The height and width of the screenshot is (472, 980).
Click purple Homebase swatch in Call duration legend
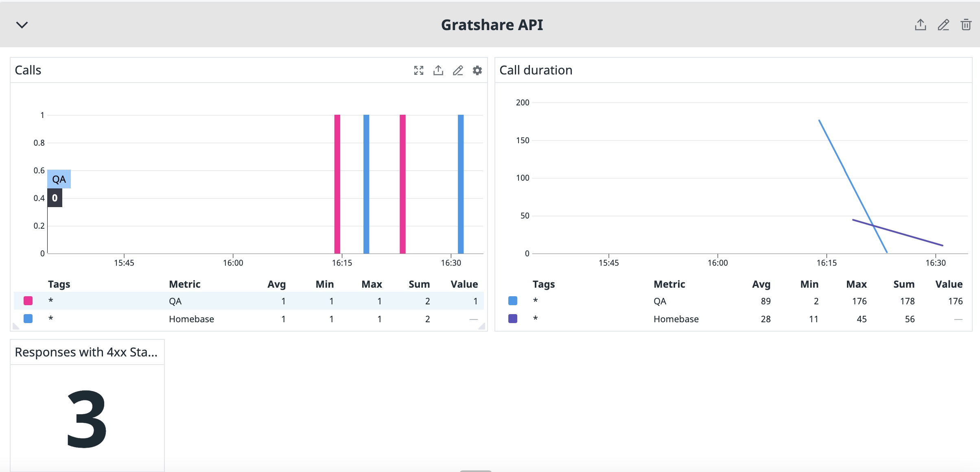[513, 319]
